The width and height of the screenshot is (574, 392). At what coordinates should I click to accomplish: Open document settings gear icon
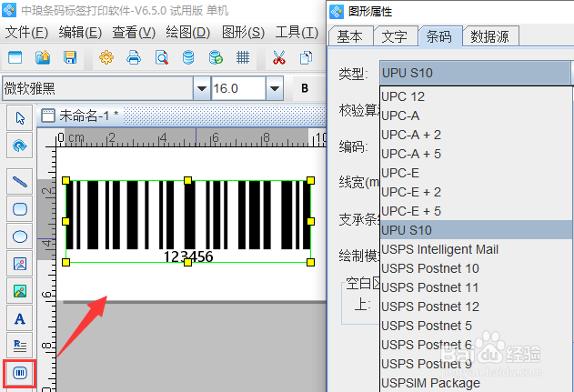pyautogui.click(x=106, y=57)
